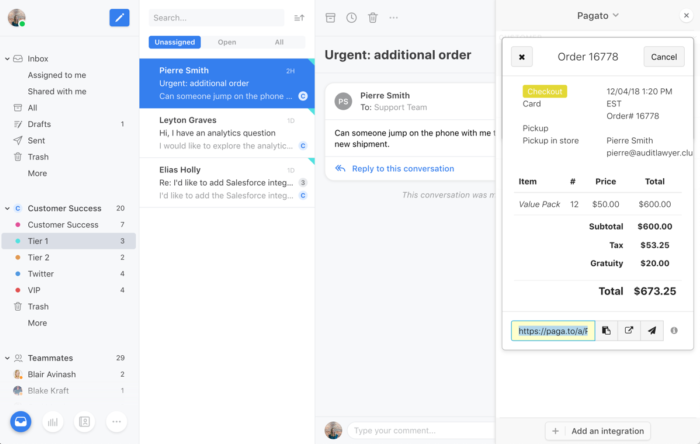This screenshot has width=700, height=444.
Task: Click the C badge on Leyton Graves conversation
Action: coord(303,145)
